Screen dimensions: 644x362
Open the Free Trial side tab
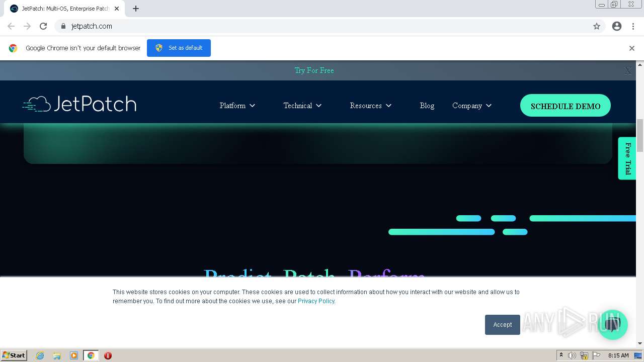tap(627, 158)
